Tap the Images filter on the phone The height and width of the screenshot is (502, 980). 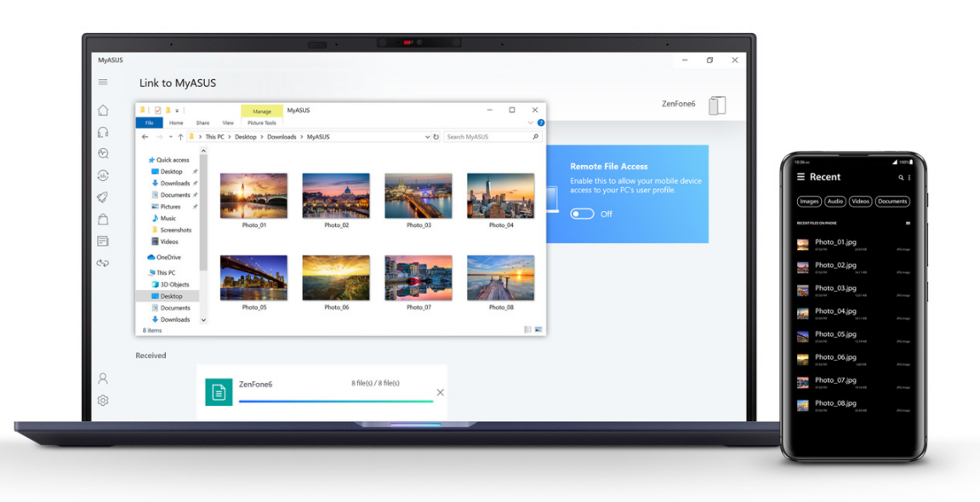coord(809,202)
